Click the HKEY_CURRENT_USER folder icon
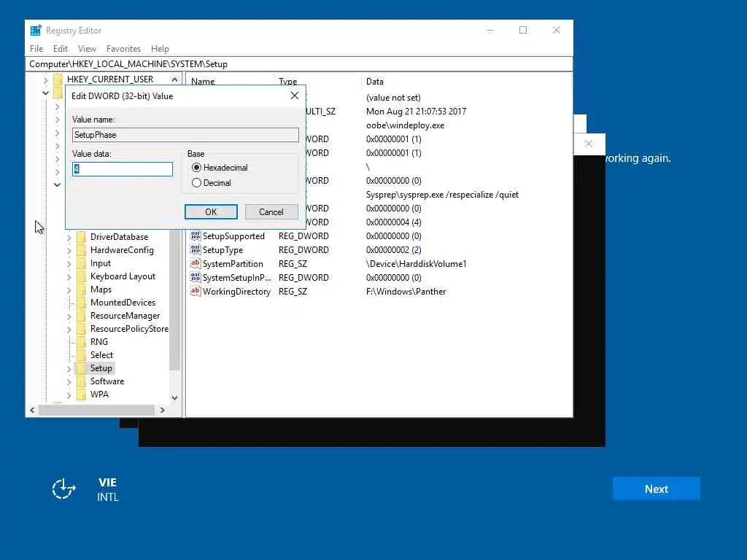 (x=58, y=79)
